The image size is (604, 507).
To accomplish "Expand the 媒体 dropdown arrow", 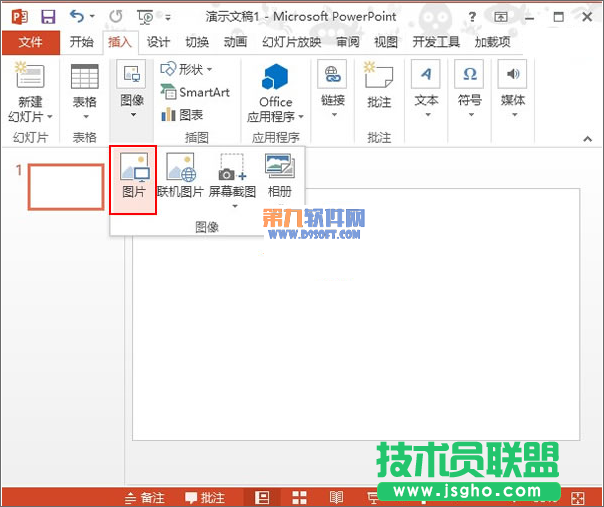I will pos(515,115).
